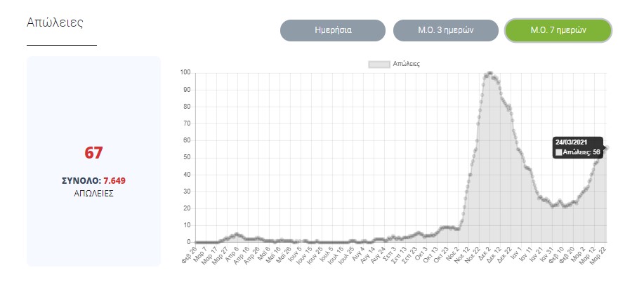Click the red number 67
The height and width of the screenshot is (289, 644).
(x=94, y=153)
